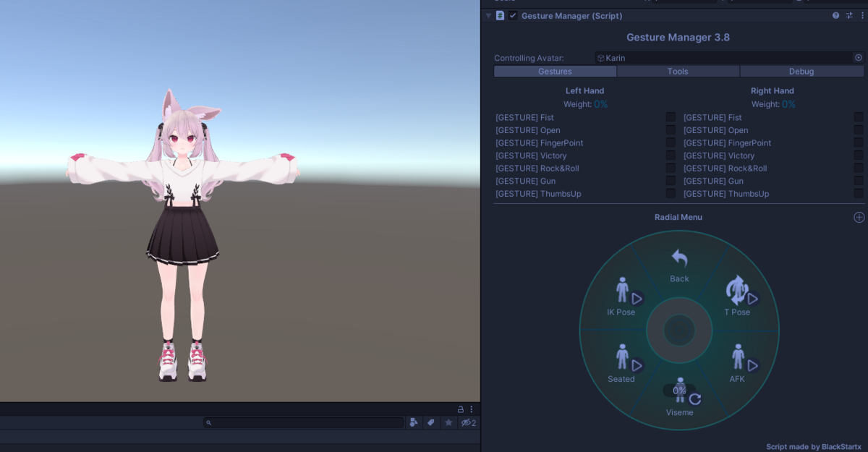Screen dimensions: 868x452
Task: Select the IK Pose icon
Action: click(621, 291)
